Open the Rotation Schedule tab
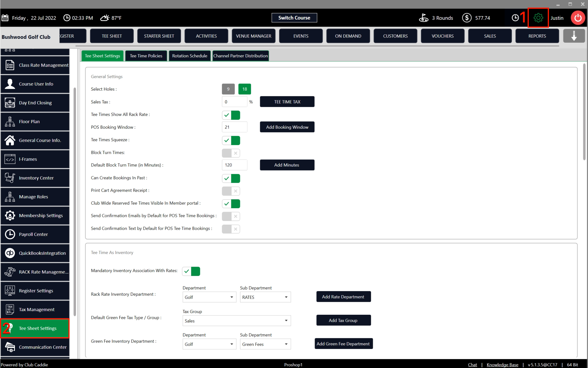Viewport: 588px width, 368px height. click(x=189, y=56)
